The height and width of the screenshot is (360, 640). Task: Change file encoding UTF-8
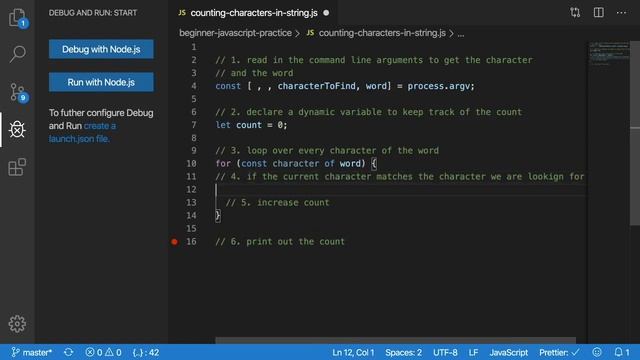445,352
